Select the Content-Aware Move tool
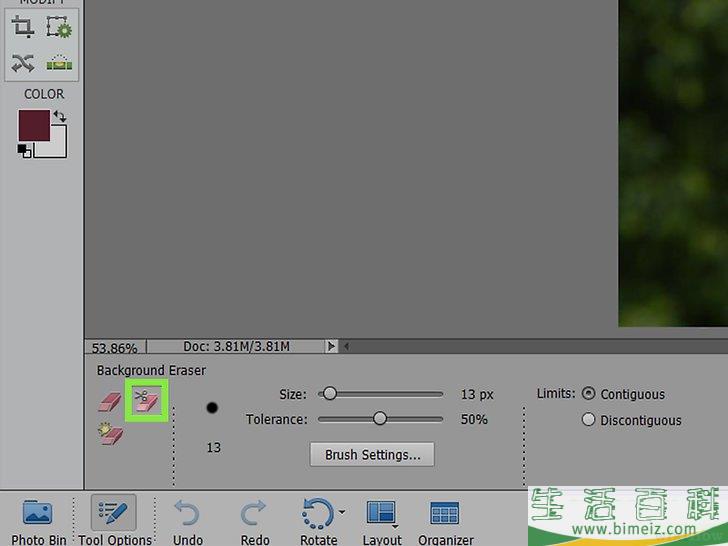The width and height of the screenshot is (728, 546). [x=23, y=63]
